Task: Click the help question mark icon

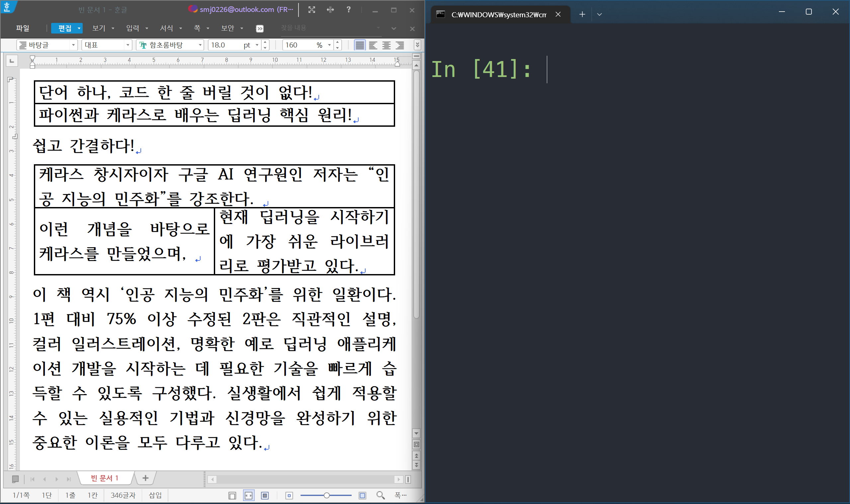Action: [x=348, y=10]
